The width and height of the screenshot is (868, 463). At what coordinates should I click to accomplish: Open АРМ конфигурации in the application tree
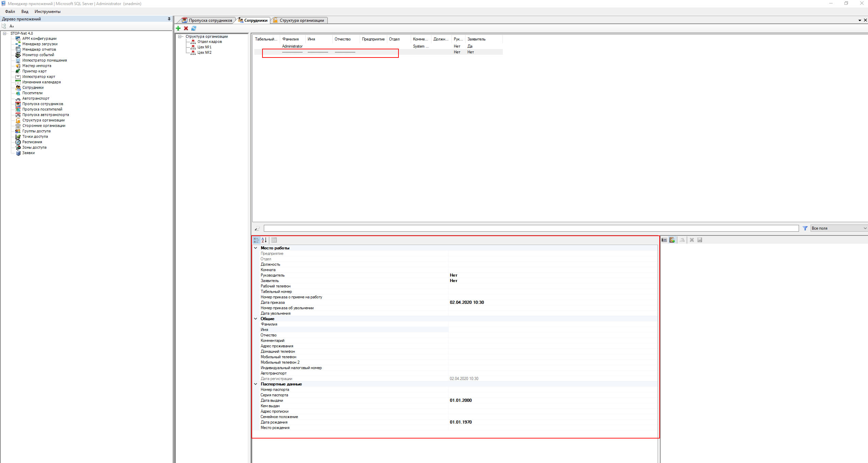[x=39, y=38]
